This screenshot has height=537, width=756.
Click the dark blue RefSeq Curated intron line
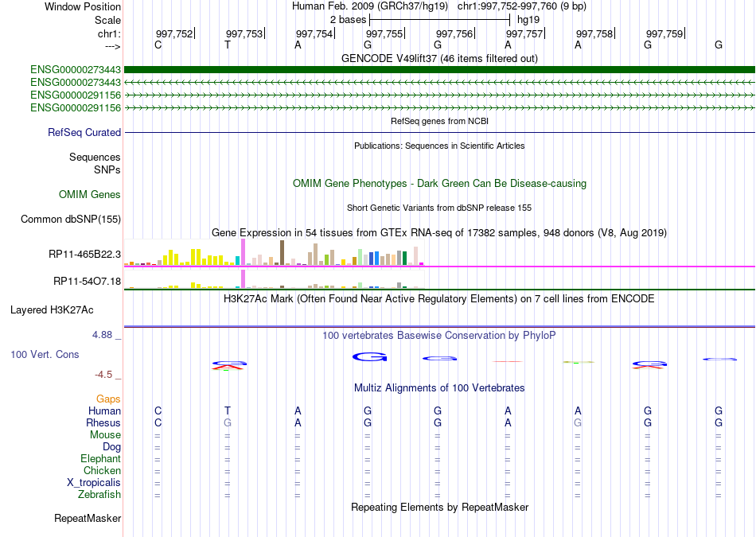[439, 132]
